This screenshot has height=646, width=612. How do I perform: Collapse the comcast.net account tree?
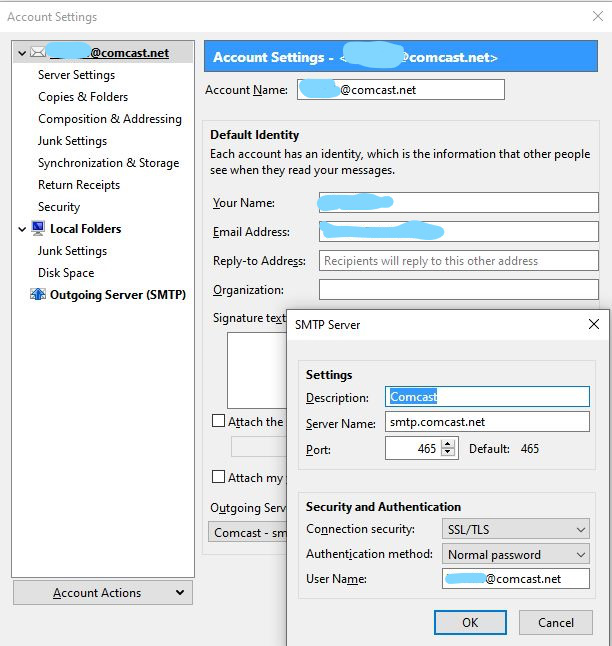pos(22,53)
